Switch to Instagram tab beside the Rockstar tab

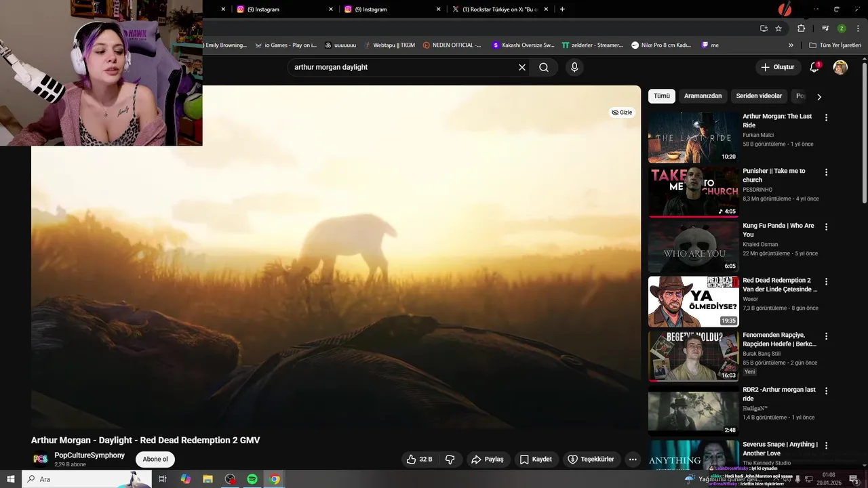coord(392,9)
